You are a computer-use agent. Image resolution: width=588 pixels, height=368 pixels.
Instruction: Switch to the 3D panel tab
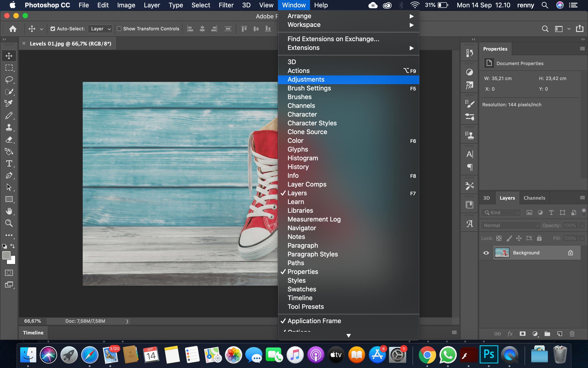click(486, 198)
